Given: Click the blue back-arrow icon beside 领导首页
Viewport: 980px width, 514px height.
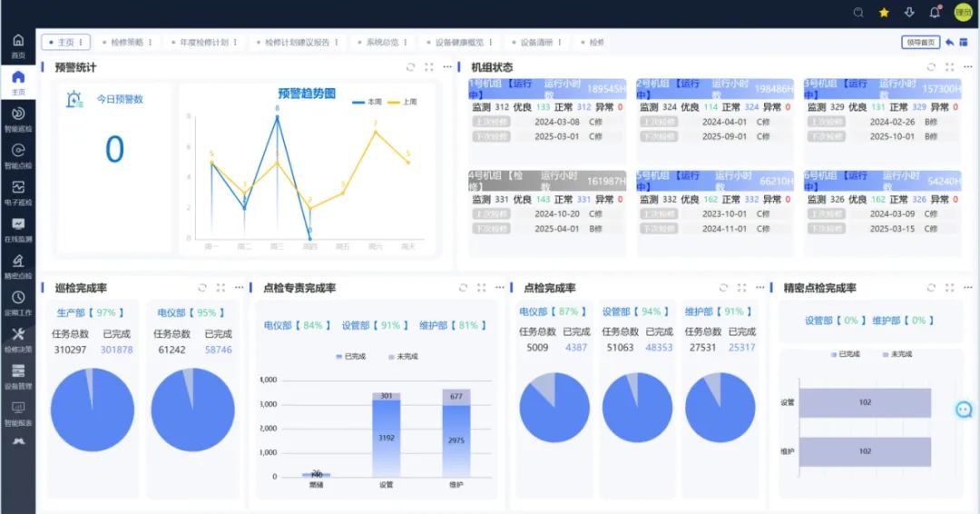Looking at the screenshot, I should 950,42.
